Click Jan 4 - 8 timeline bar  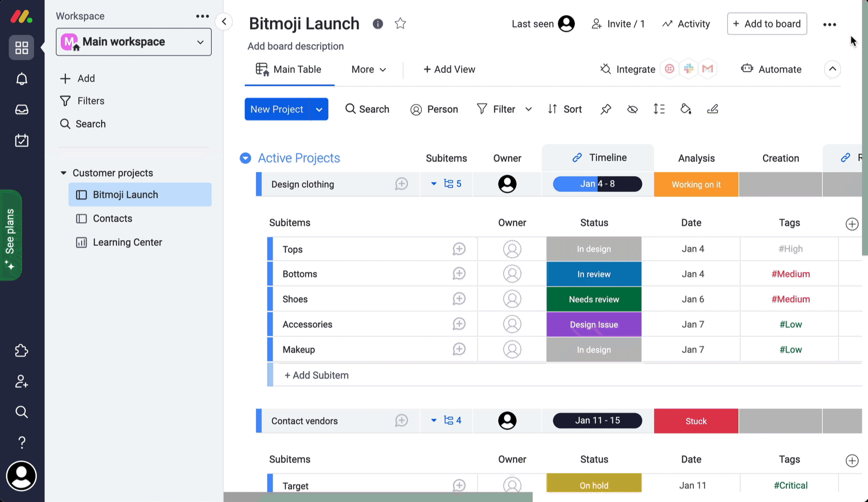(597, 184)
